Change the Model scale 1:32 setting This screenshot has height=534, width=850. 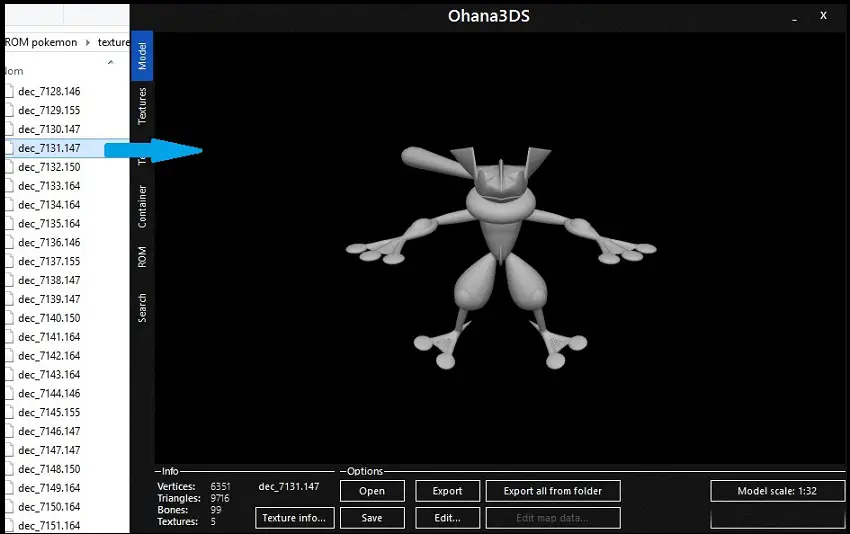pos(777,491)
